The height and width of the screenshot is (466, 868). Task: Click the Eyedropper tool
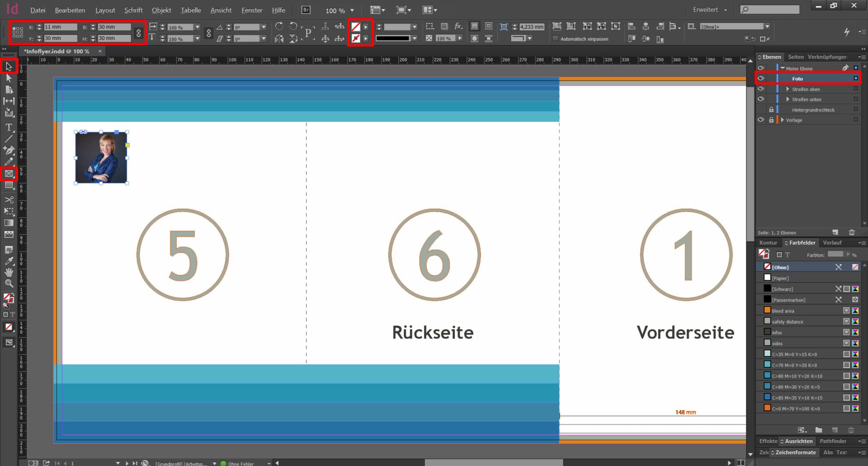(x=9, y=261)
